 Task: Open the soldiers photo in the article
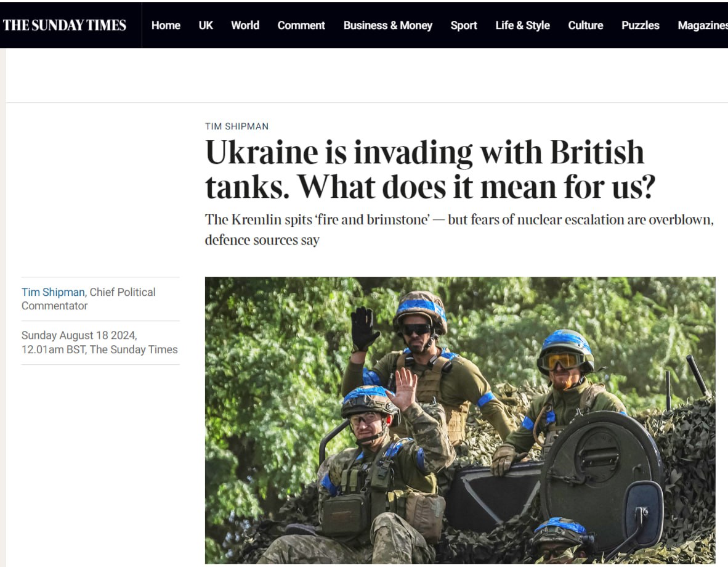(460, 420)
